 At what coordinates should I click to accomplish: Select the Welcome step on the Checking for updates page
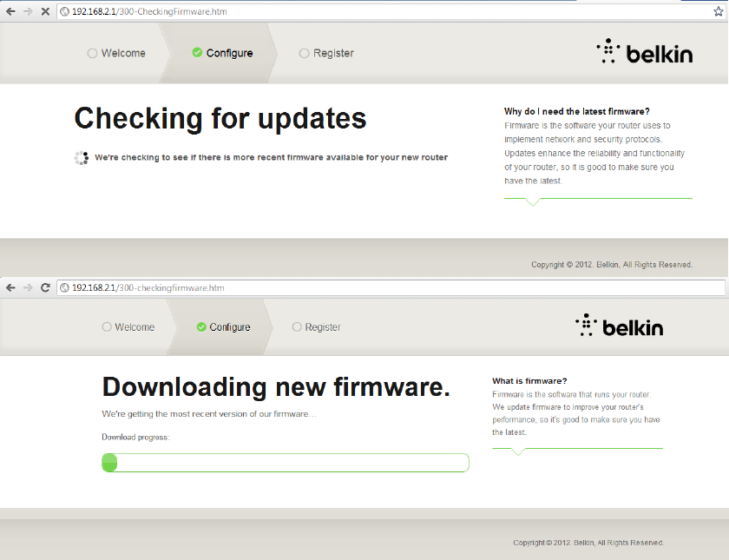(116, 53)
